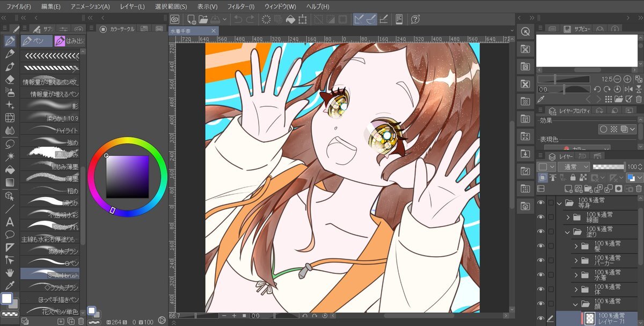Hide the 線画 folder with its eye icon
Image resolution: width=644 pixels, height=326 pixels.
coord(540,217)
